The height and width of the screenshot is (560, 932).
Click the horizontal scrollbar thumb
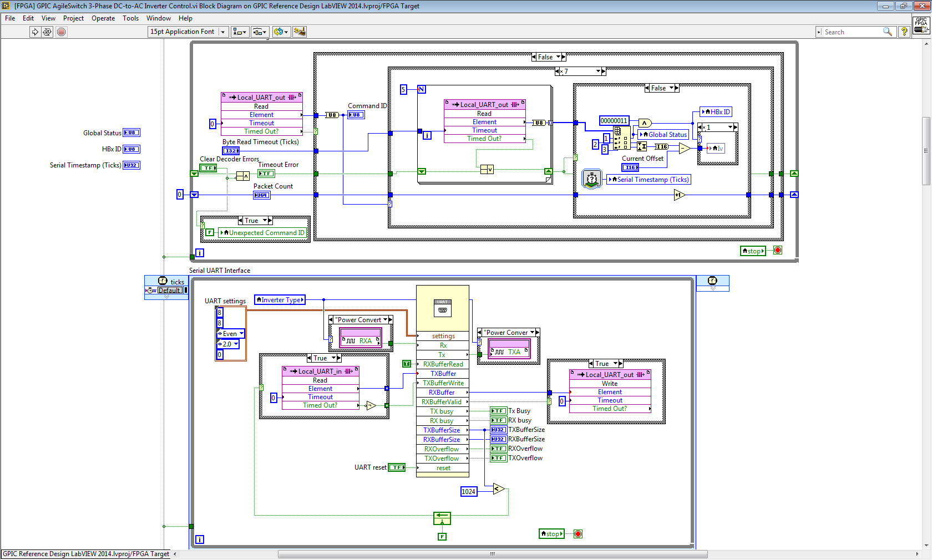(492, 554)
